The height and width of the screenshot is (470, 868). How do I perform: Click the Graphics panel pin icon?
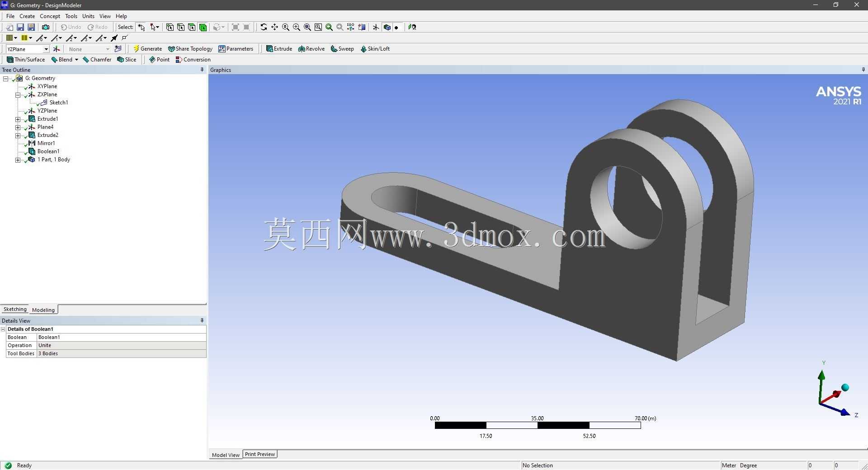[x=863, y=70]
